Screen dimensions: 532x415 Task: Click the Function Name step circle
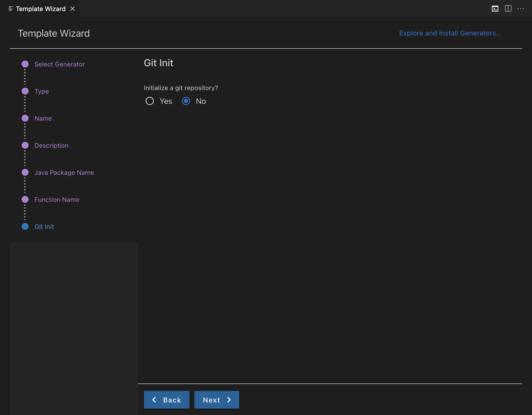pyautogui.click(x=25, y=199)
